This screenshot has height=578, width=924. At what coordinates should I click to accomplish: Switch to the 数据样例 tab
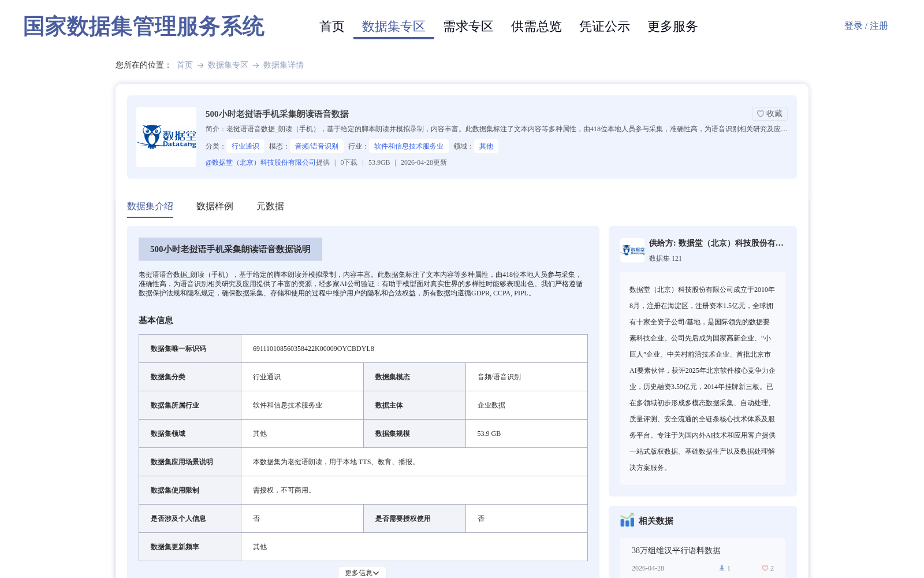pyautogui.click(x=215, y=206)
